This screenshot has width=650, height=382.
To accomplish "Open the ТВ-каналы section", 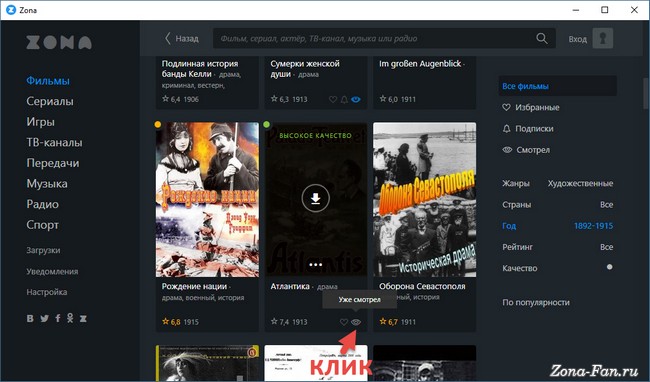I will pyautogui.click(x=54, y=143).
